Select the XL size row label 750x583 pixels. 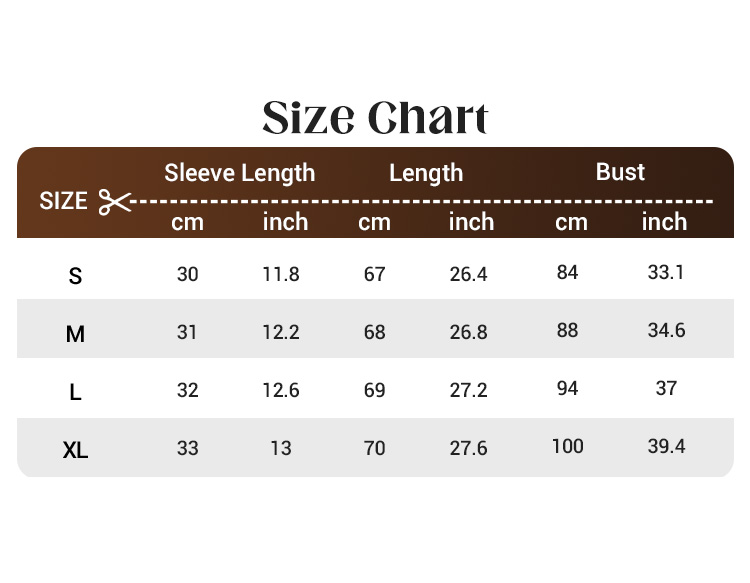click(x=75, y=450)
